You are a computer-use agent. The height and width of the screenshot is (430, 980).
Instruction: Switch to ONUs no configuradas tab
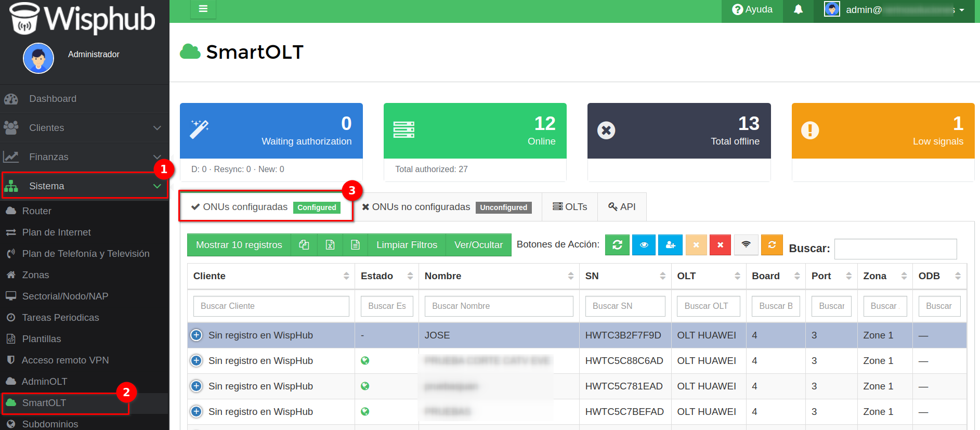click(x=447, y=207)
